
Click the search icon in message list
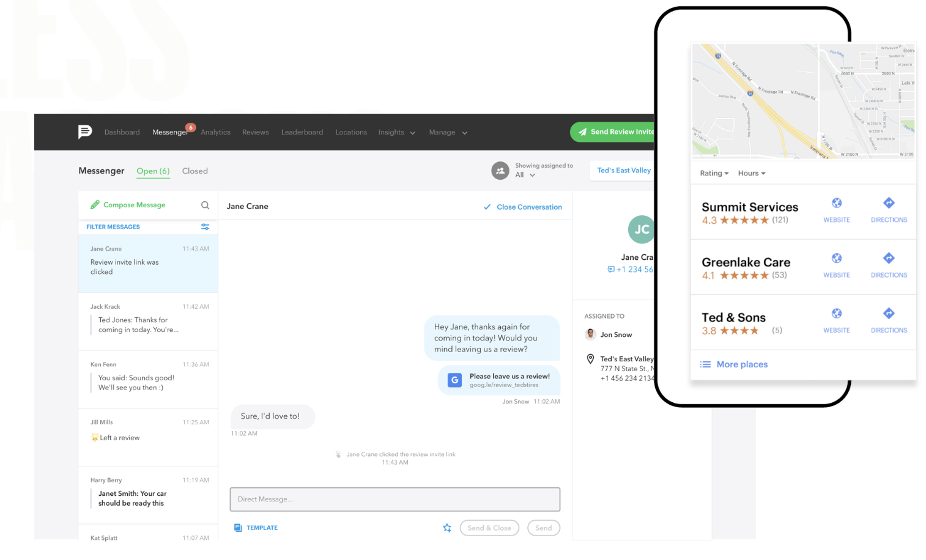(x=206, y=205)
